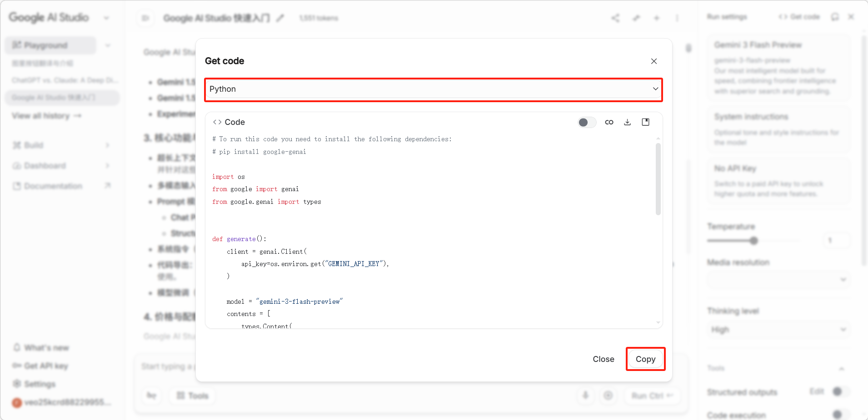Expand the Build section chevron

pos(108,145)
